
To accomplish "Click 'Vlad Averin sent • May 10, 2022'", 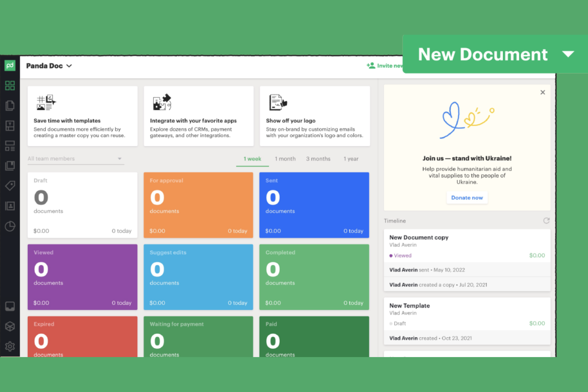I will 427,270.
